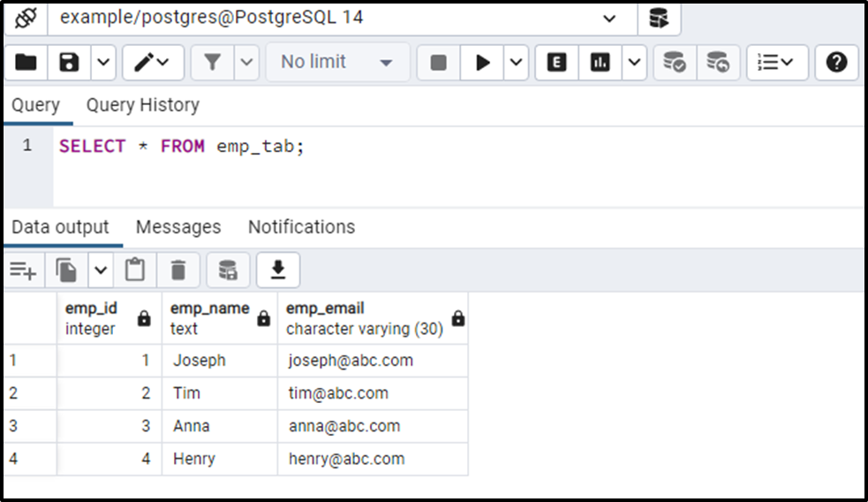Stop the running query
Image resolution: width=868 pixels, height=502 pixels.
[x=439, y=63]
